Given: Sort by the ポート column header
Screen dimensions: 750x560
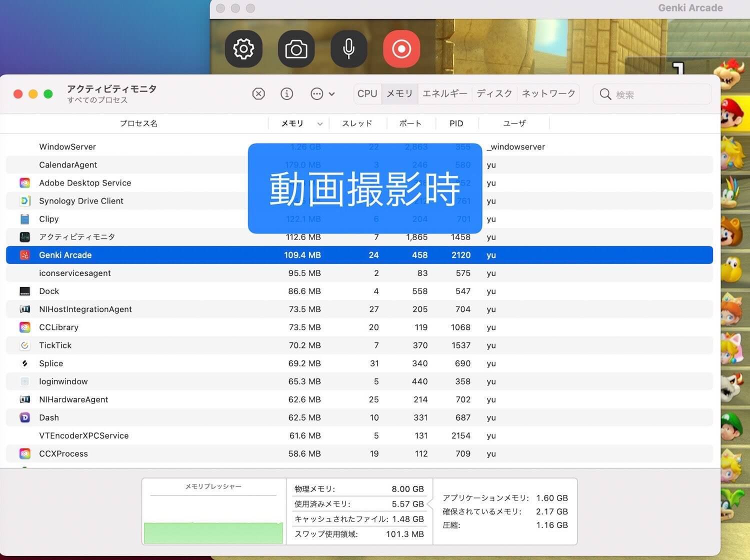Looking at the screenshot, I should tap(410, 123).
